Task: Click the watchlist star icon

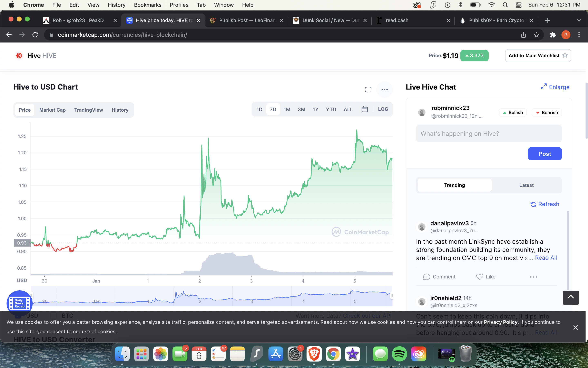Action: click(x=565, y=55)
